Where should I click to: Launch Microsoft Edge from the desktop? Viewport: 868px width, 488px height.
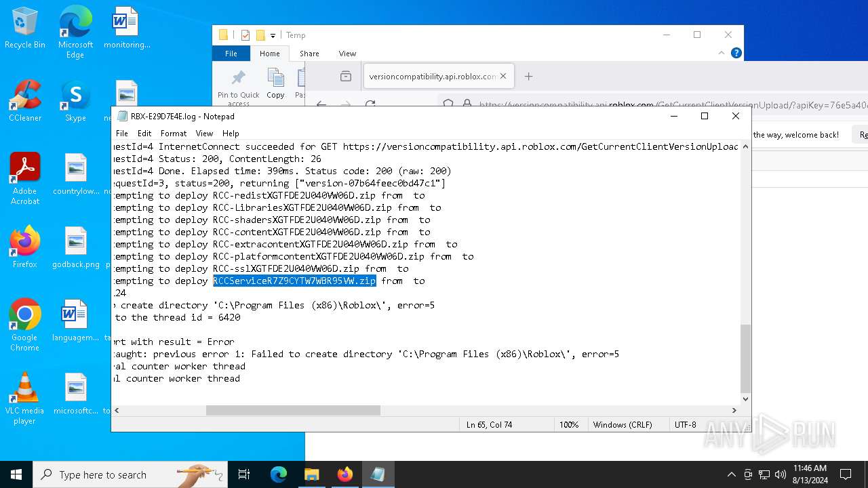tap(75, 32)
